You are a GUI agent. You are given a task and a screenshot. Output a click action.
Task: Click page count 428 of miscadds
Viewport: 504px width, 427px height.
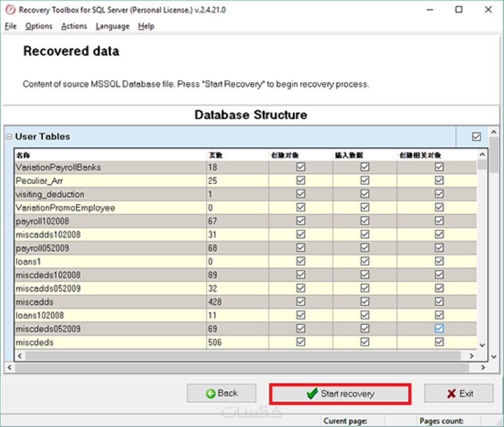click(x=215, y=302)
